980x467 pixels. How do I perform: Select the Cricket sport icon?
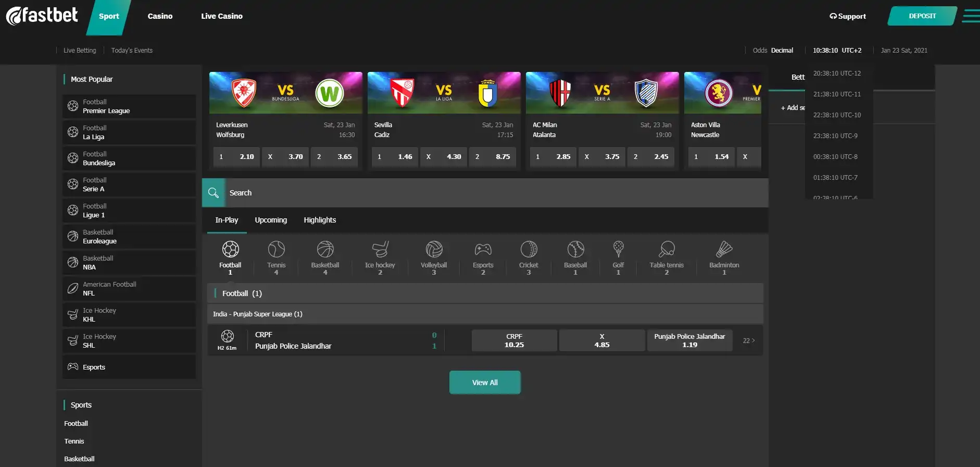tap(528, 250)
